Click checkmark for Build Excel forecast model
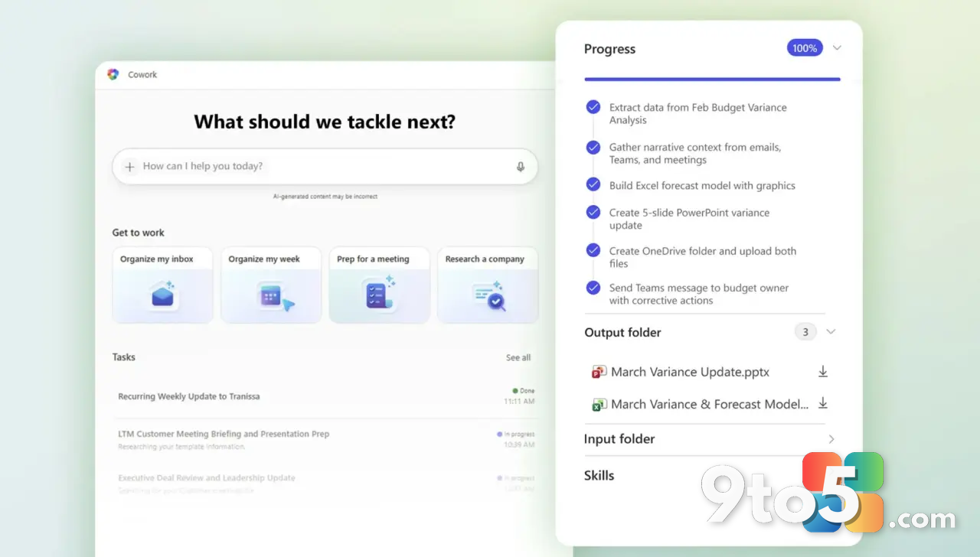 (593, 184)
